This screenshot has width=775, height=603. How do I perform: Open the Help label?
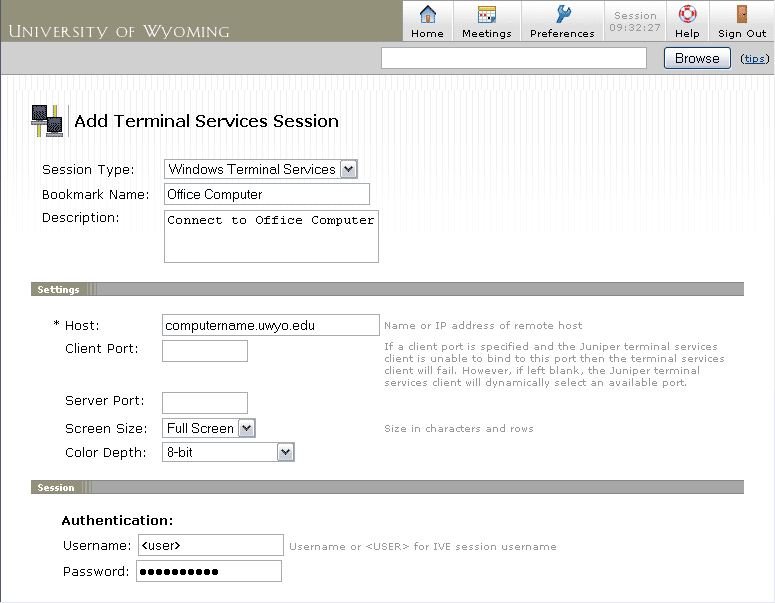687,34
